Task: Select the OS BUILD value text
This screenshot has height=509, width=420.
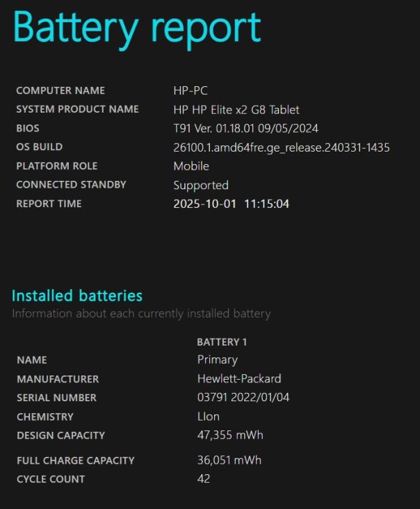Action: [x=281, y=147]
